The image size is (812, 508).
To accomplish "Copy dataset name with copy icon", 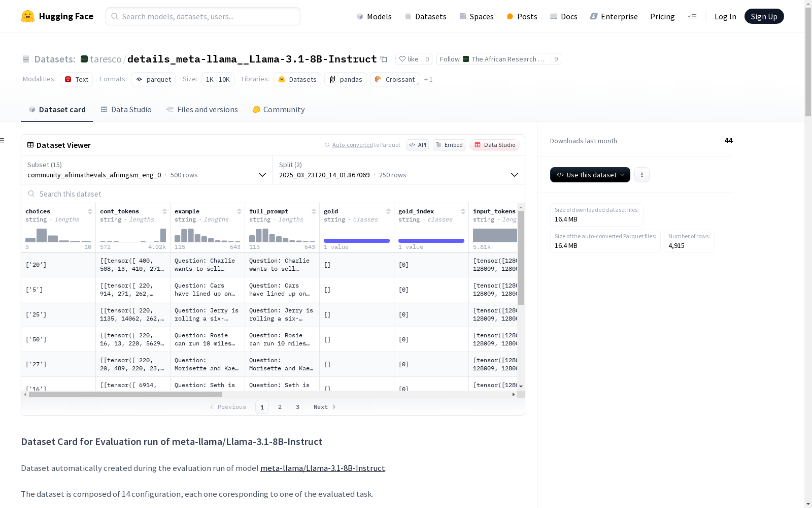I will click(384, 59).
